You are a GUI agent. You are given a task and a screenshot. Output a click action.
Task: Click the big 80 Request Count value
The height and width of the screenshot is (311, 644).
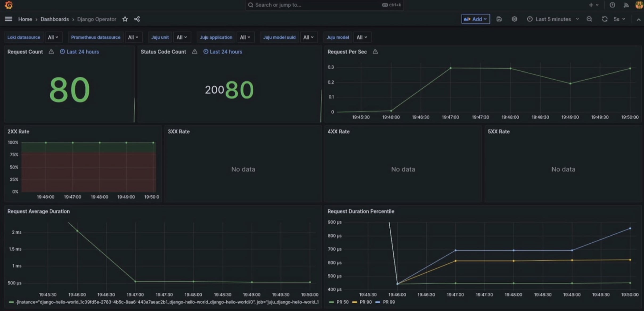point(70,90)
